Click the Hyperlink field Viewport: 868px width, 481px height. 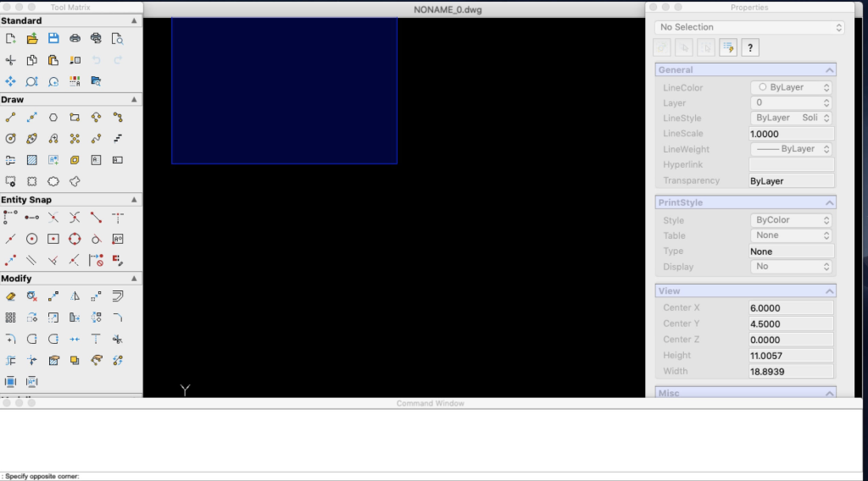(791, 165)
